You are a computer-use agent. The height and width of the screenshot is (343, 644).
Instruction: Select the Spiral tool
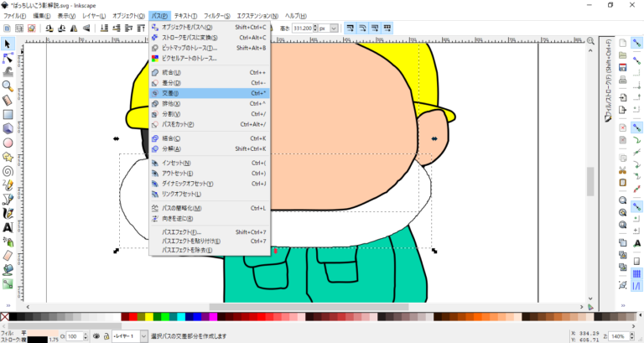[x=8, y=171]
